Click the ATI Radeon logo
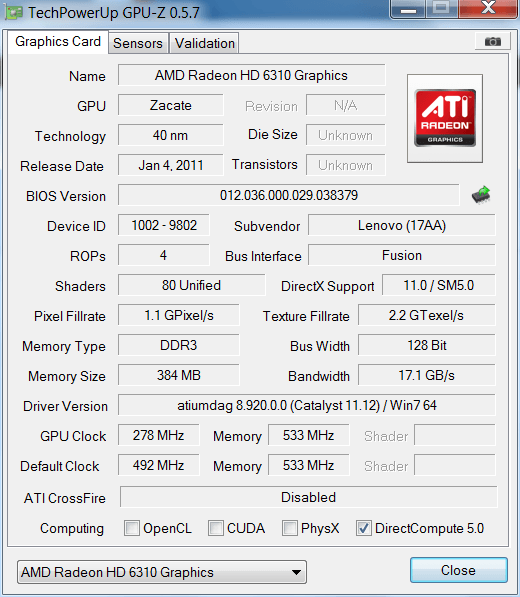The width and height of the screenshot is (520, 597). click(445, 118)
